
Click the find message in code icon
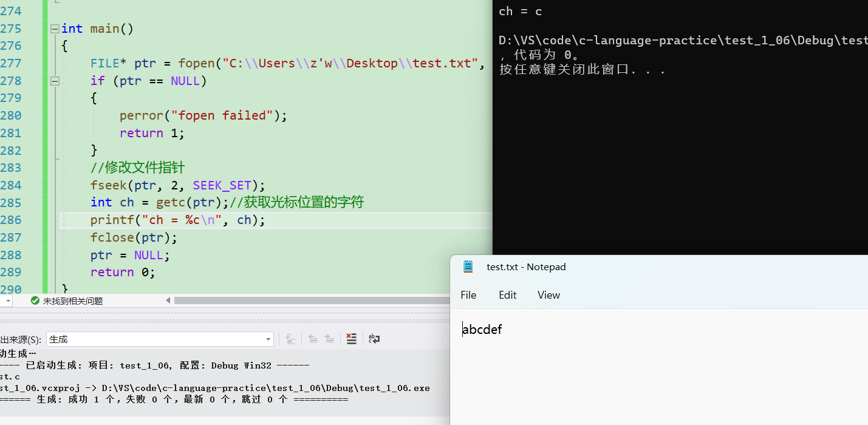coord(291,339)
